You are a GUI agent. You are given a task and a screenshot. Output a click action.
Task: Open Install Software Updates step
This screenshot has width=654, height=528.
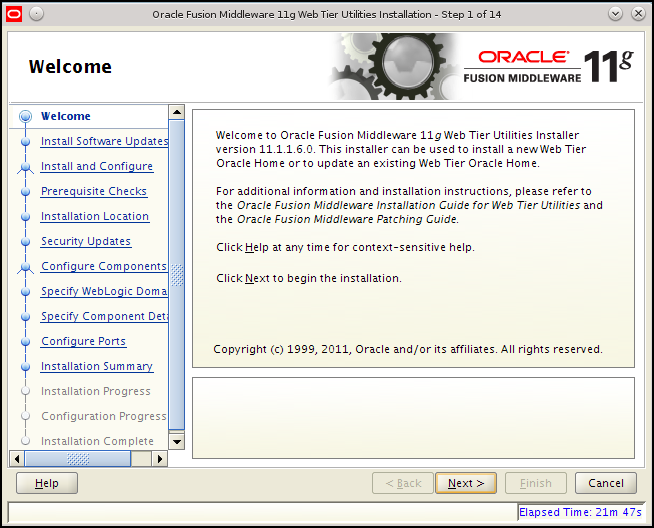click(104, 141)
